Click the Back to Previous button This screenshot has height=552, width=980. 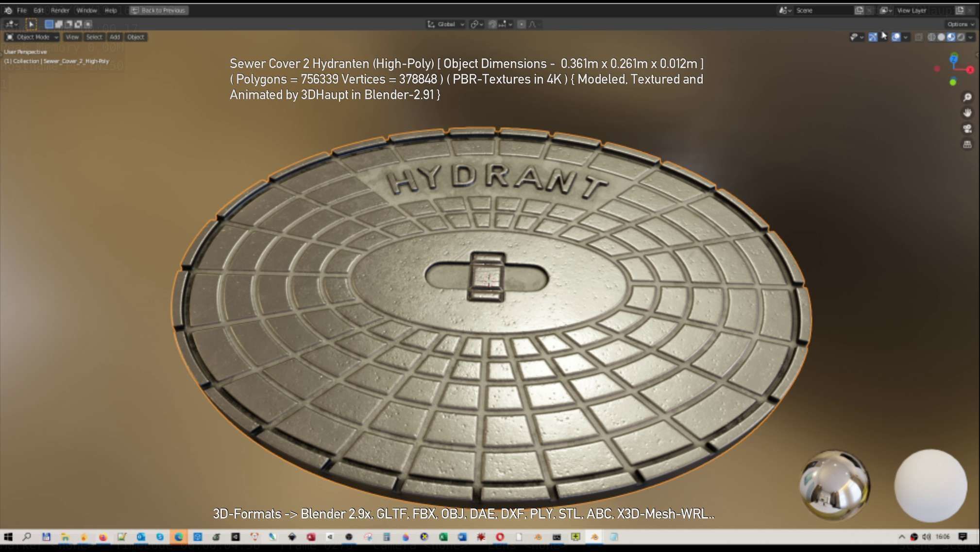coord(159,10)
